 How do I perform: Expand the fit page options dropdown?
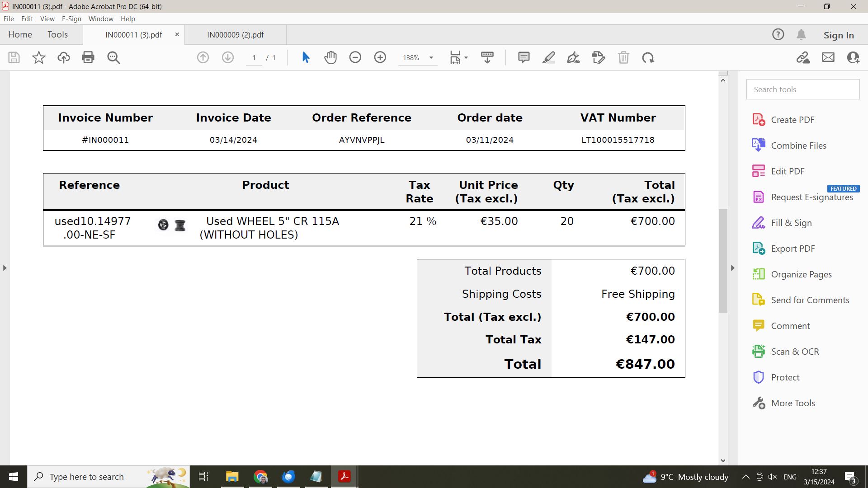point(466,58)
